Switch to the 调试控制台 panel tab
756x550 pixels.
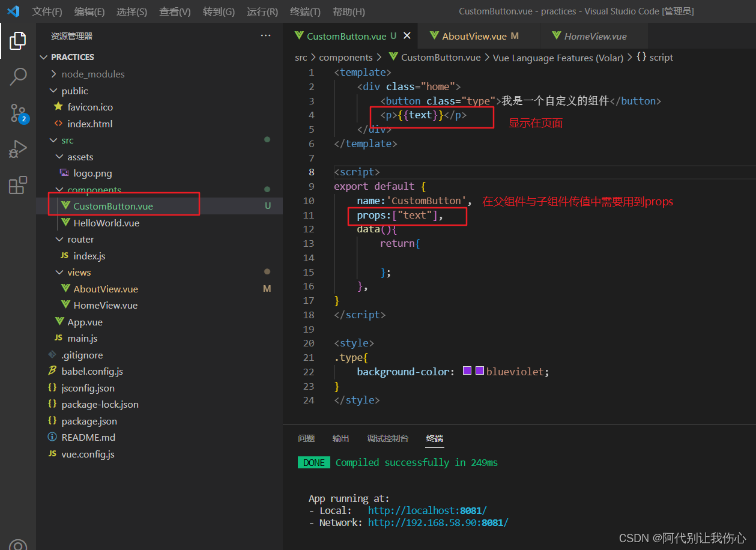pos(388,438)
